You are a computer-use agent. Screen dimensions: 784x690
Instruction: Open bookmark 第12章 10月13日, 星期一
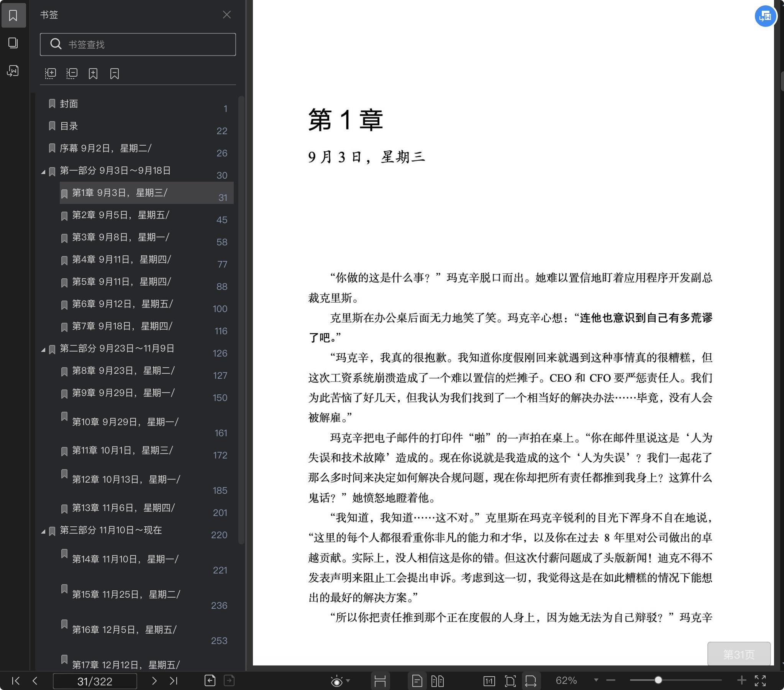pyautogui.click(x=126, y=479)
